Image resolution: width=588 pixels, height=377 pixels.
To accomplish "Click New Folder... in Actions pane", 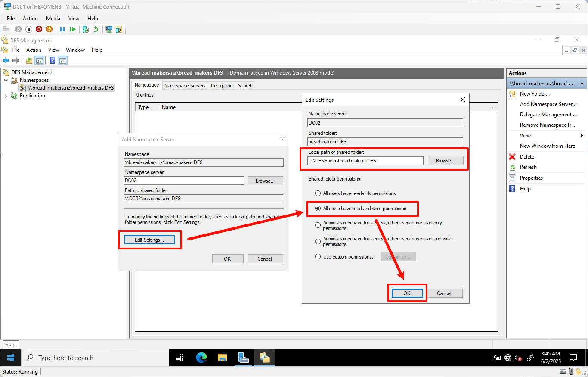I will coord(535,94).
